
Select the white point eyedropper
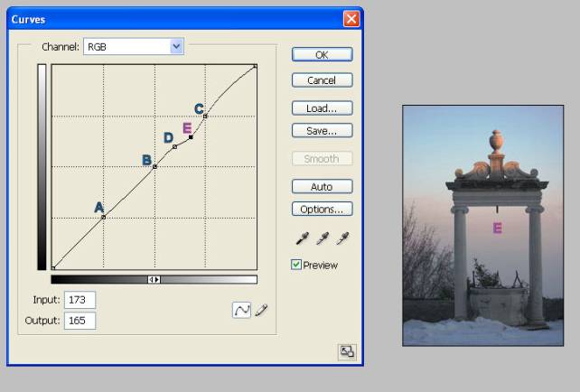coord(342,238)
